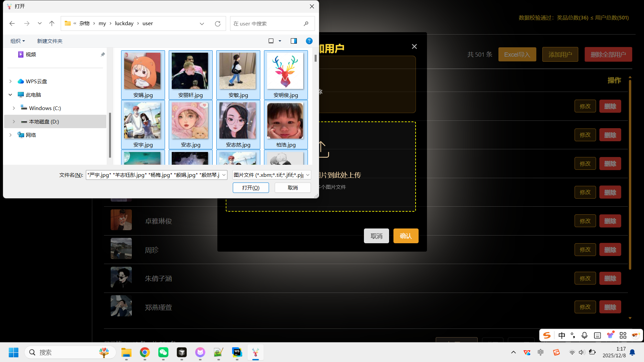Open the file dialog help icon
This screenshot has height=362, width=644.
coord(309,41)
